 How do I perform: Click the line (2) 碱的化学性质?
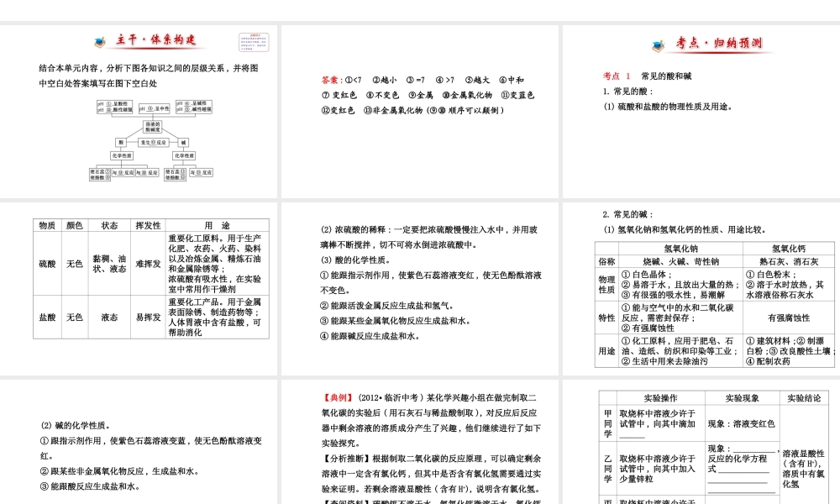click(x=76, y=426)
